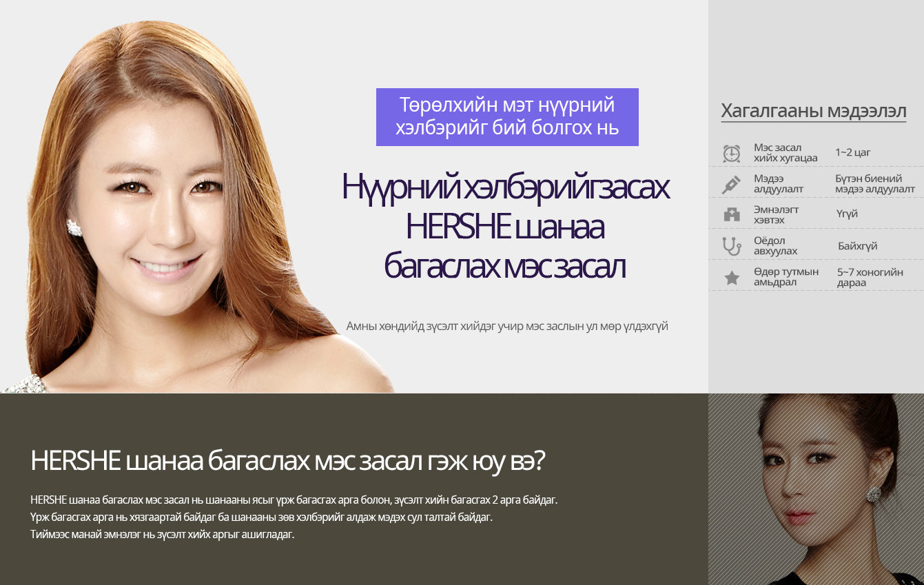
Task: Click the purple banner Төрөлхийн мэт нүүрний хэлбэрийг
Action: pyautogui.click(x=507, y=117)
